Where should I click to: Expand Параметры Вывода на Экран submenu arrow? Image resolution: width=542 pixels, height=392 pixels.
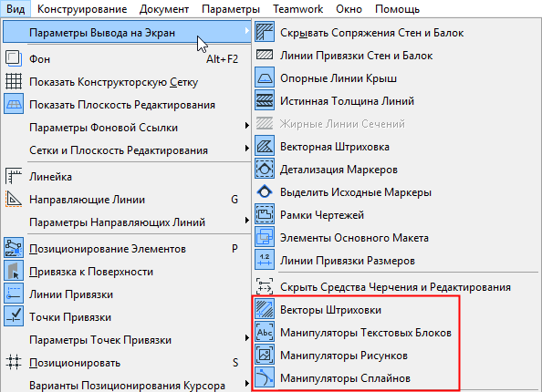pos(246,30)
